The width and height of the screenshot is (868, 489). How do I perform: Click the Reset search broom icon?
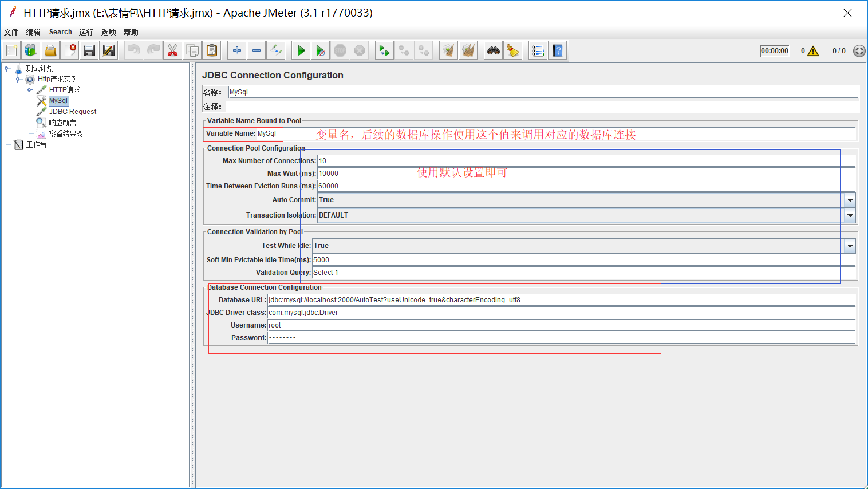point(512,50)
